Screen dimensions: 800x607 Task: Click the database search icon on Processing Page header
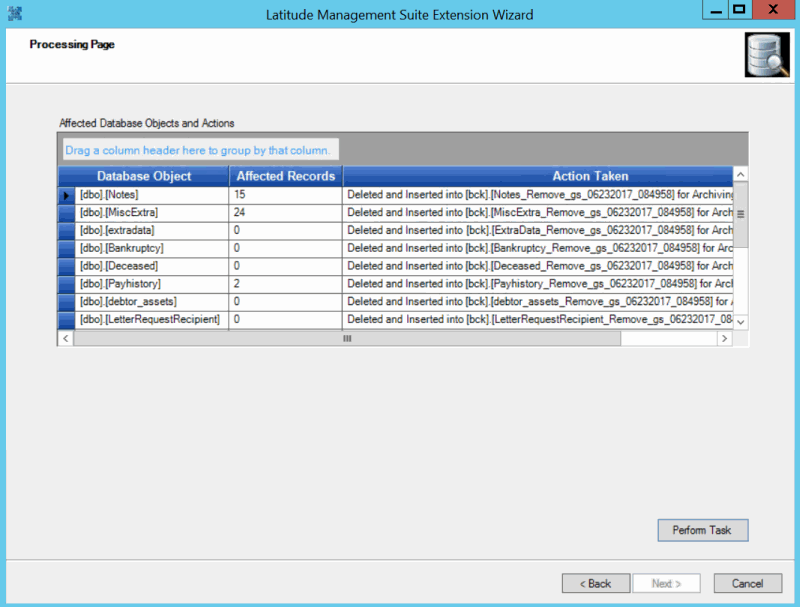[765, 54]
